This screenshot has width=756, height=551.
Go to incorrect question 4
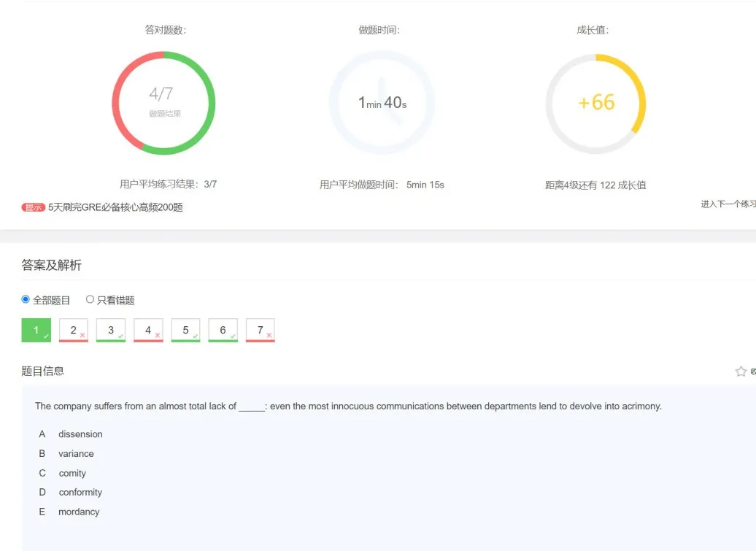pos(148,331)
